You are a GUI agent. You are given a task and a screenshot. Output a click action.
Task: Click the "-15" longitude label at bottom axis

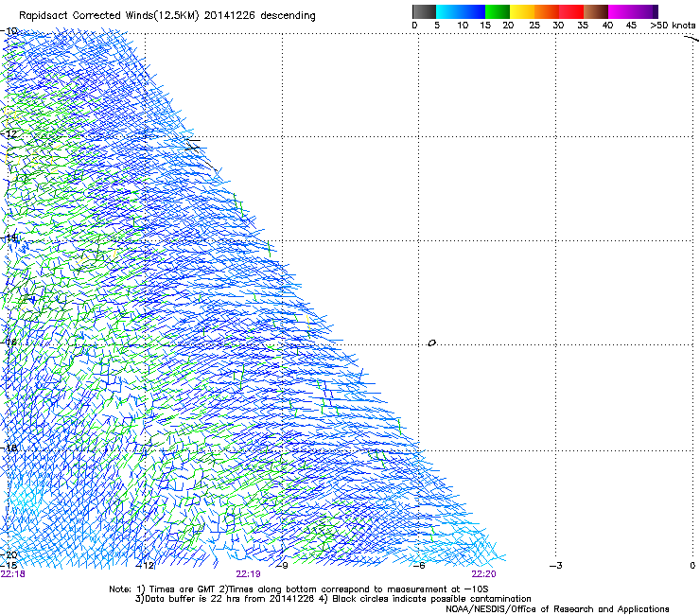click(x=9, y=566)
